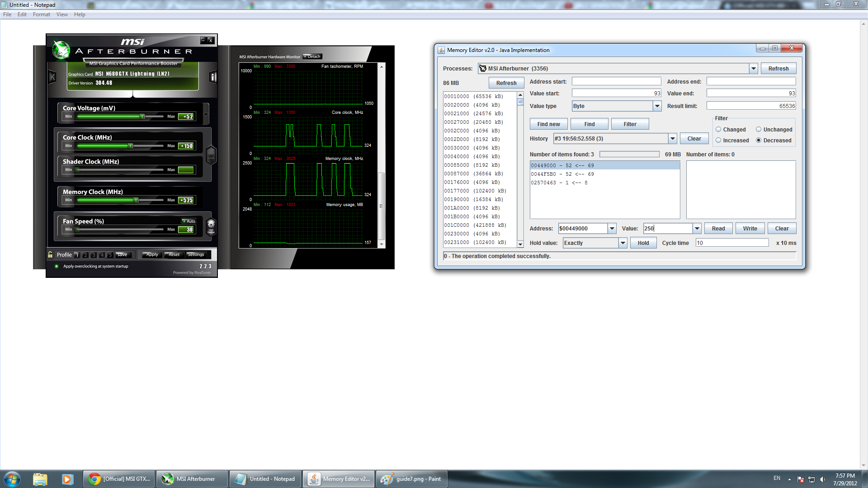The height and width of the screenshot is (488, 868).
Task: Expand the Value combo box arrow
Action: pos(697,229)
